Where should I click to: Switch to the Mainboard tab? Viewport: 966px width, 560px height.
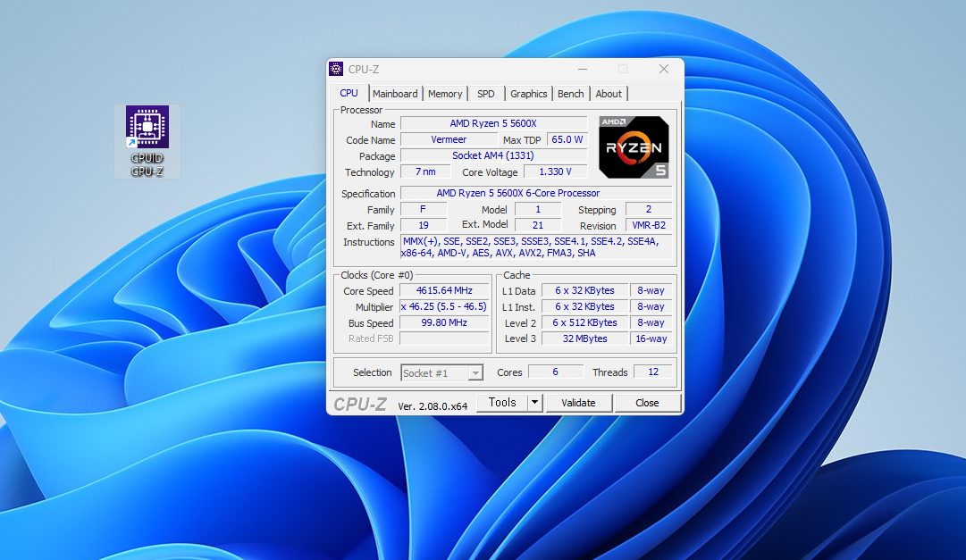click(x=395, y=94)
